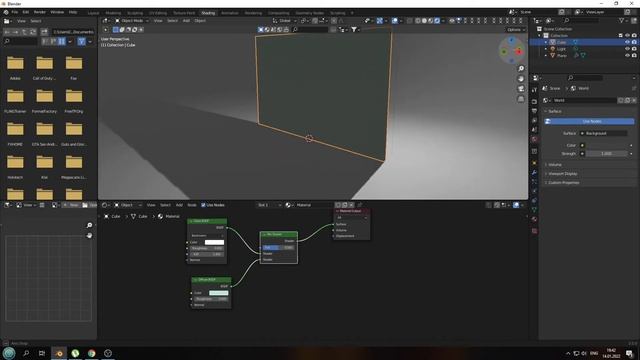Click the image editor zoom magnifier
The width and height of the screenshot is (640, 360).
coord(89,225)
